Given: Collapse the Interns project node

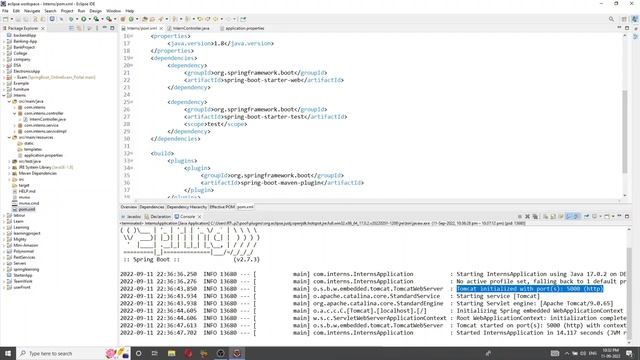Looking at the screenshot, I should pyautogui.click(x=4, y=96).
